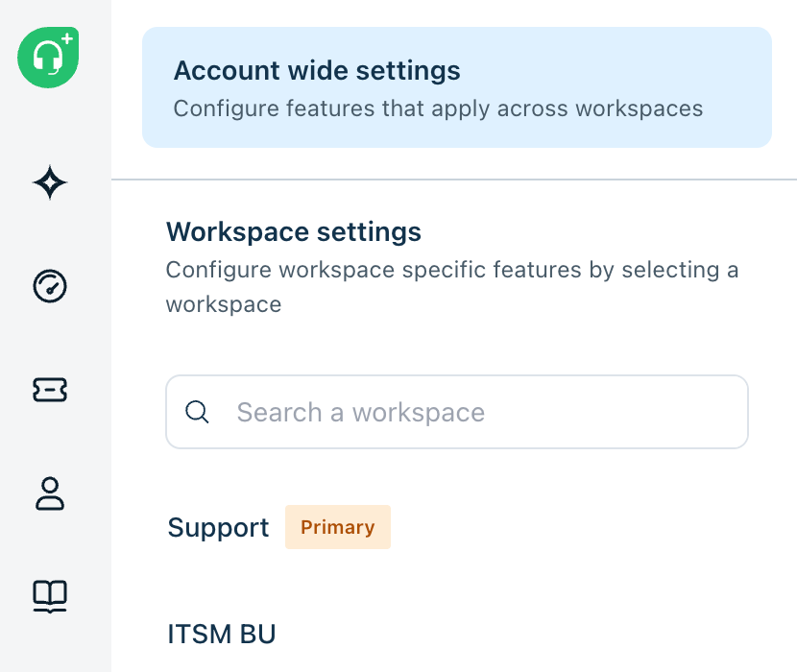Screen dimensions: 797x672
Task: Click the Primary badge next to Support
Action: click(x=338, y=527)
